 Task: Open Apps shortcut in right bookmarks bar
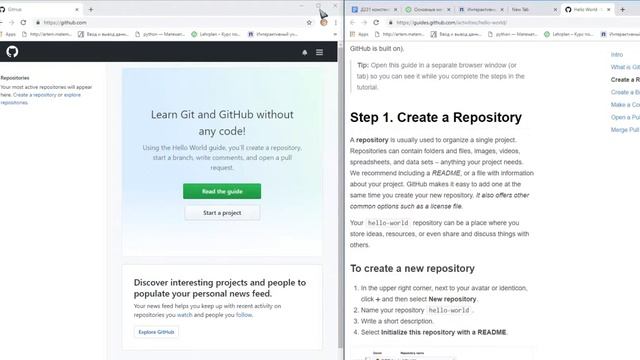[360, 34]
